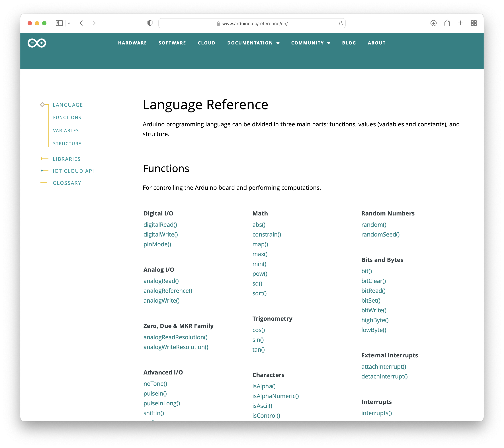Open the randomSeed() link
This screenshot has height=448, width=504.
(380, 234)
